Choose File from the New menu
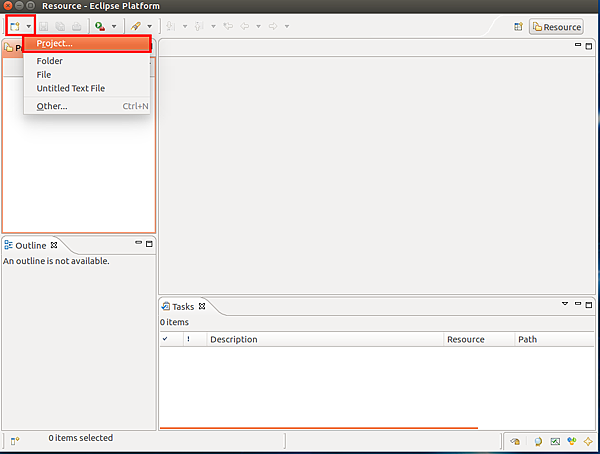 [87, 75]
